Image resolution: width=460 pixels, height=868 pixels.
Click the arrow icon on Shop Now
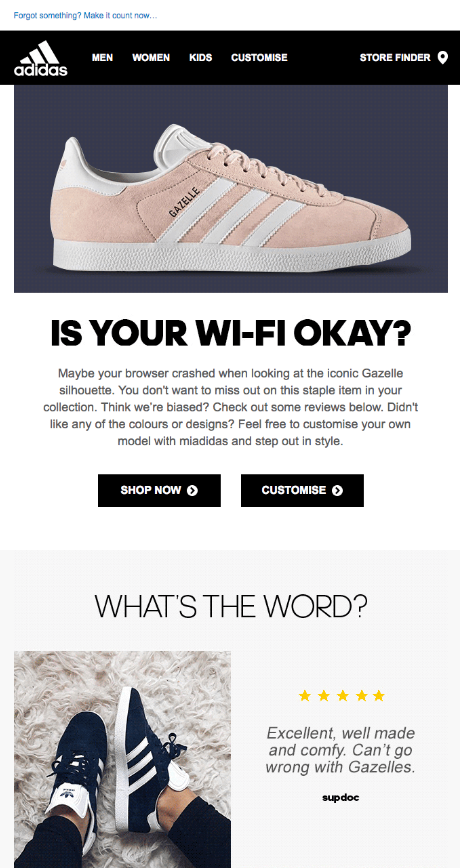192,490
